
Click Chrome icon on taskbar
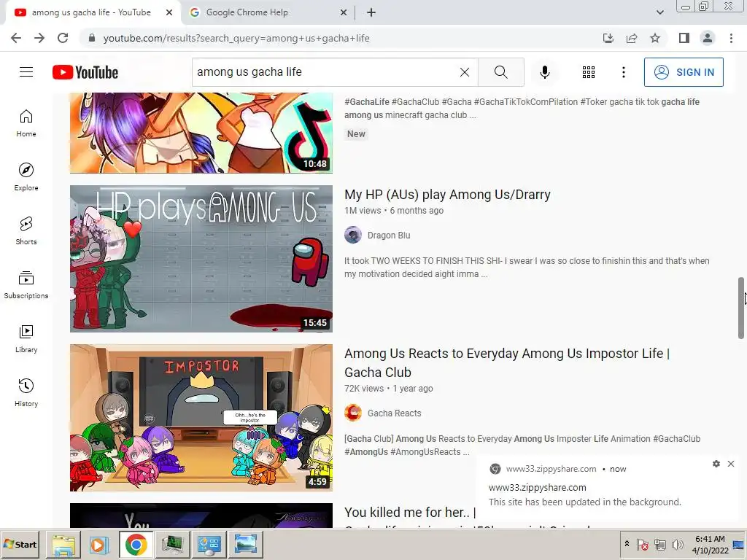tap(136, 544)
